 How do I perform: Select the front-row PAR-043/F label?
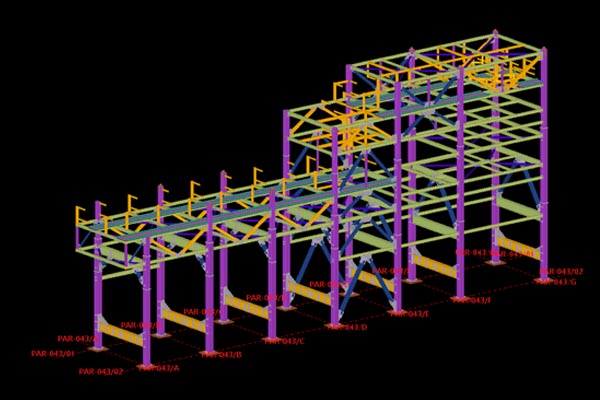[x=472, y=300]
